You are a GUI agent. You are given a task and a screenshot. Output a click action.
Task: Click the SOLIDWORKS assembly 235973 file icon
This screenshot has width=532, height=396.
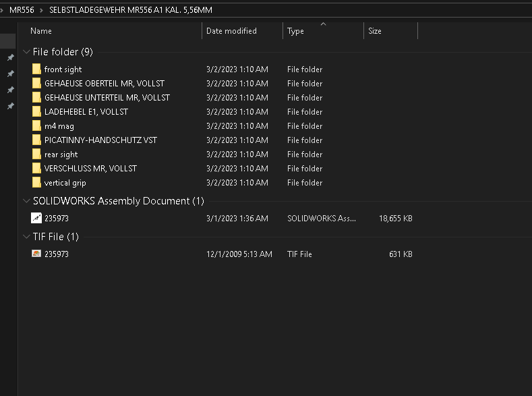(x=36, y=218)
